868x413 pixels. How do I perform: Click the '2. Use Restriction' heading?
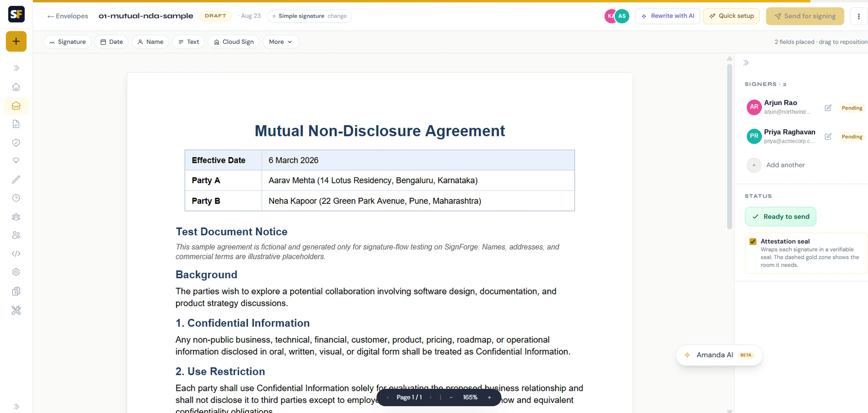click(x=220, y=372)
